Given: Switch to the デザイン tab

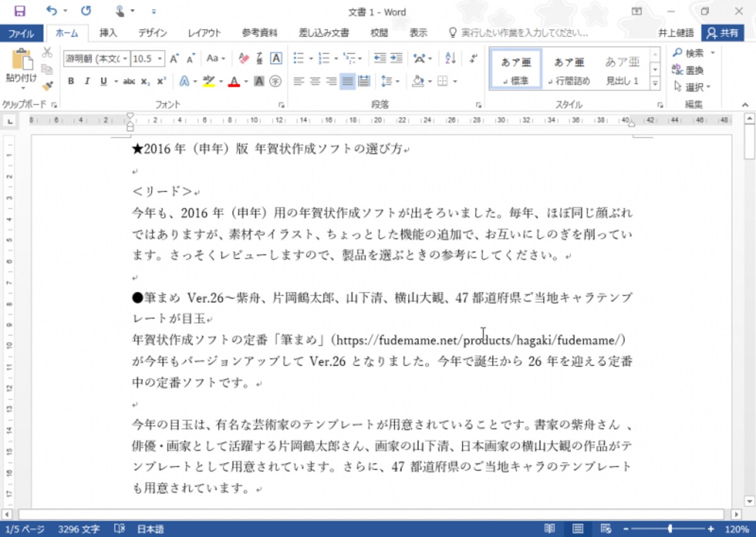Looking at the screenshot, I should coord(152,33).
